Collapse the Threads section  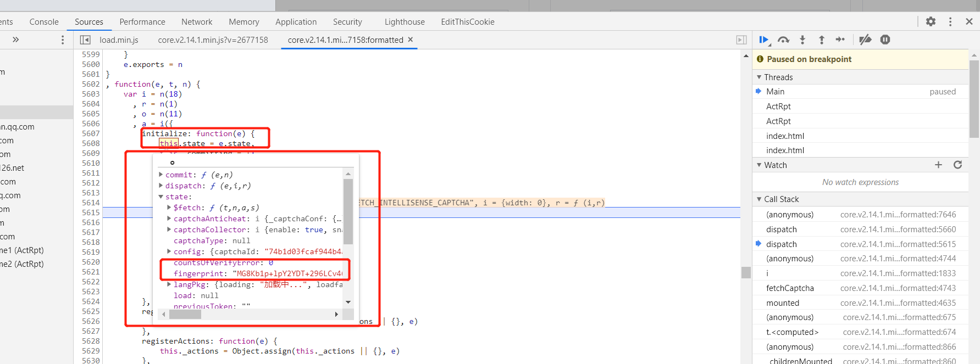click(x=759, y=77)
